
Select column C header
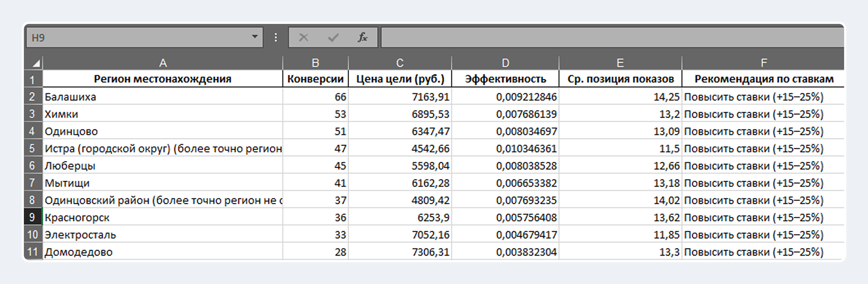point(400,63)
